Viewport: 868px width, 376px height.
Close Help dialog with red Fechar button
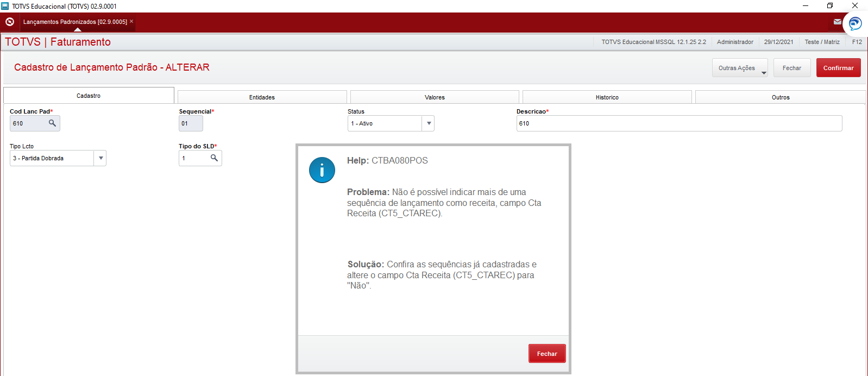tap(547, 354)
